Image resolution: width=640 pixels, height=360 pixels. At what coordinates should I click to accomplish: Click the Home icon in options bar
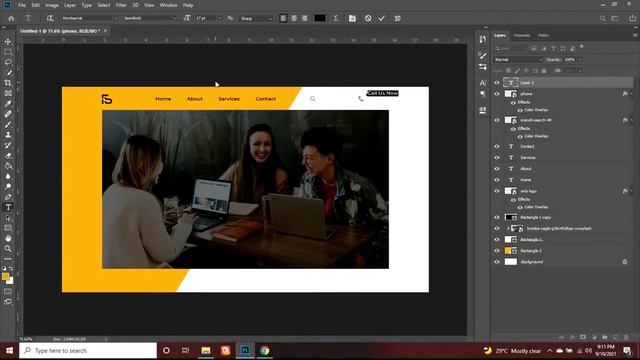pyautogui.click(x=11, y=18)
